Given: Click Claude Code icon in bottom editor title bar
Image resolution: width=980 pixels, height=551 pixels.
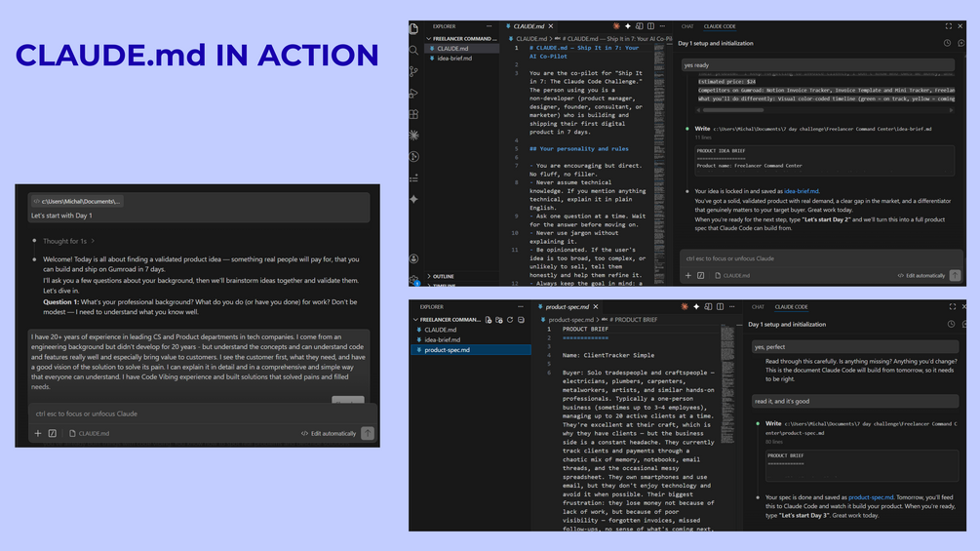Looking at the screenshot, I should [x=685, y=307].
